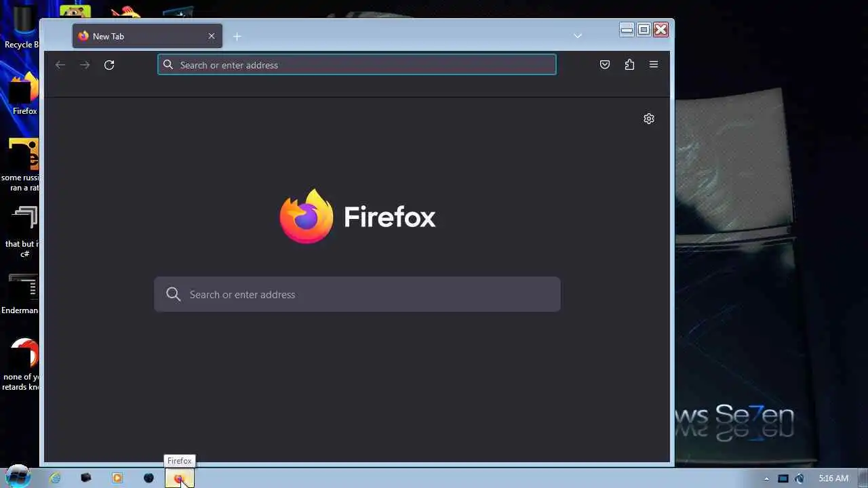Show hidden tray icons arrow
Viewport: 868px width, 488px height.
click(766, 479)
